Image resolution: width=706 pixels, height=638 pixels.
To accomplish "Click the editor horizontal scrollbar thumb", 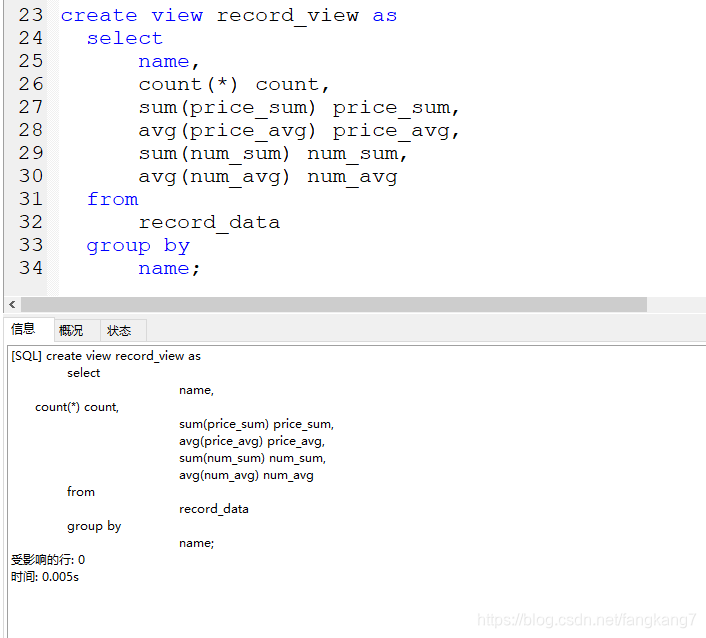I will click(334, 304).
